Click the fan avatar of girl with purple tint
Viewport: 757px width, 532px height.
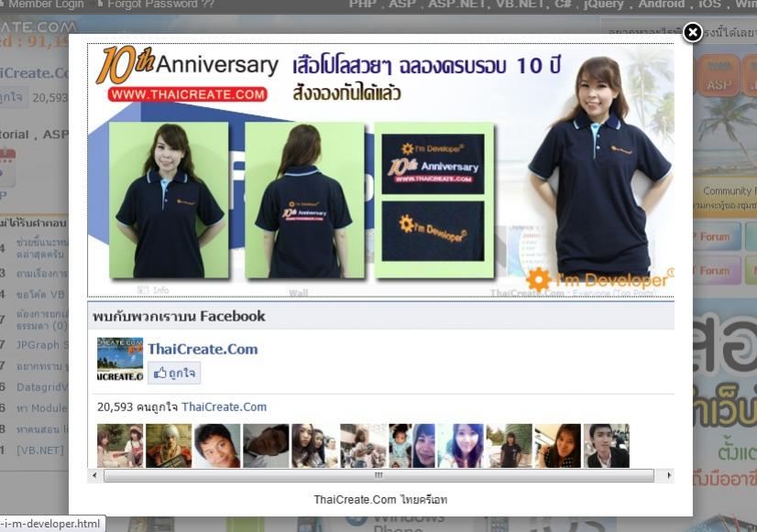(461, 446)
